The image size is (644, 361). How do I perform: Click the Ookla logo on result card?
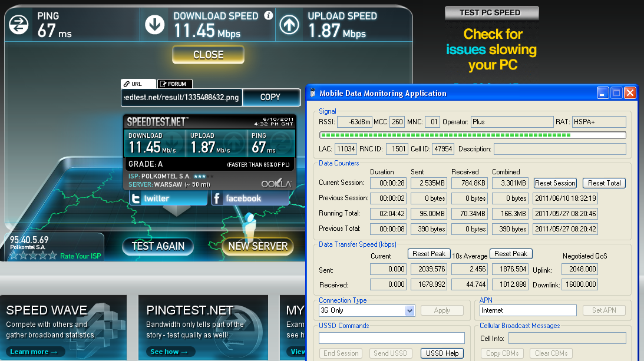276,183
